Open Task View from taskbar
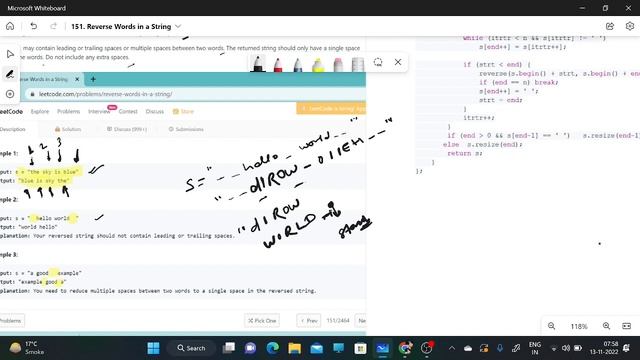This screenshot has height=360, width=640. click(x=229, y=348)
